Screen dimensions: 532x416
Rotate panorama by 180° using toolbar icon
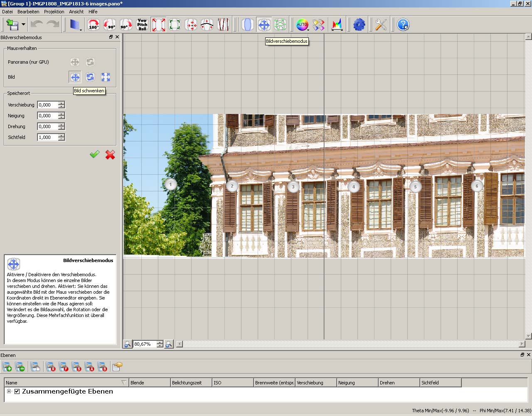(x=94, y=25)
